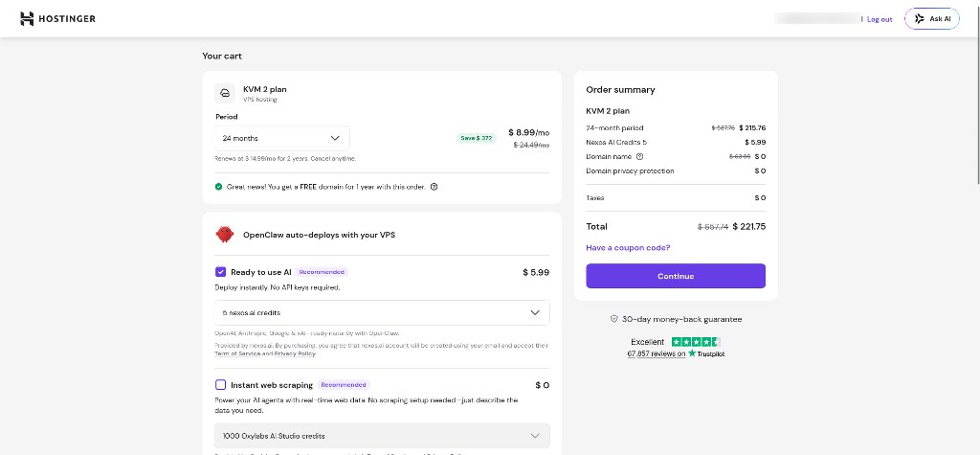Viewport: 980px width, 455px height.
Task: Click the renewal notice text under period
Action: (285, 159)
